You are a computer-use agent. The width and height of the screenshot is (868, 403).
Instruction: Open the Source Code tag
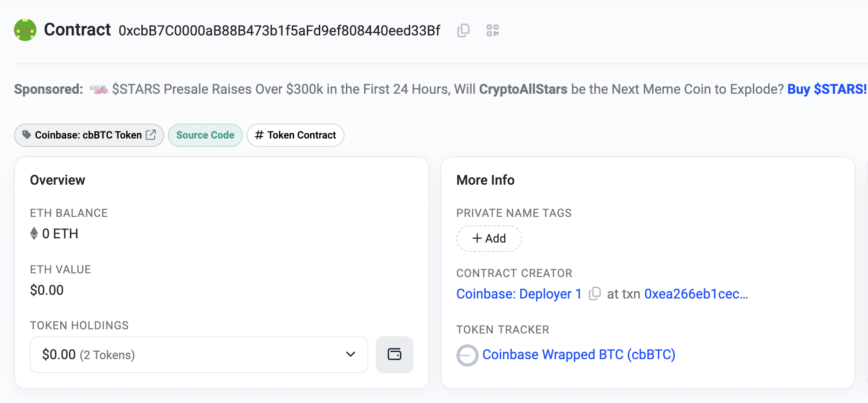click(205, 135)
